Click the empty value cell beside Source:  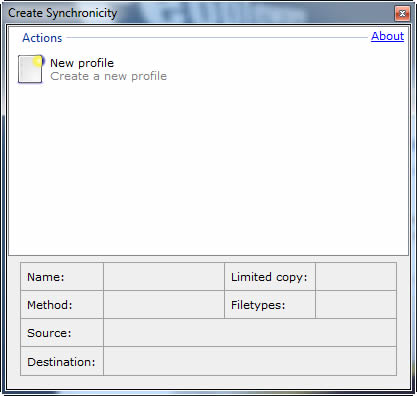click(250, 332)
